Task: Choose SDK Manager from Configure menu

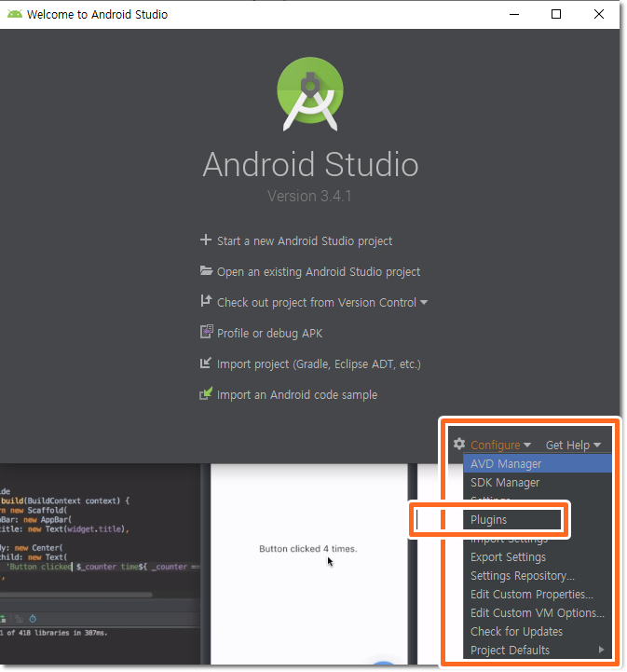Action: tap(538, 483)
